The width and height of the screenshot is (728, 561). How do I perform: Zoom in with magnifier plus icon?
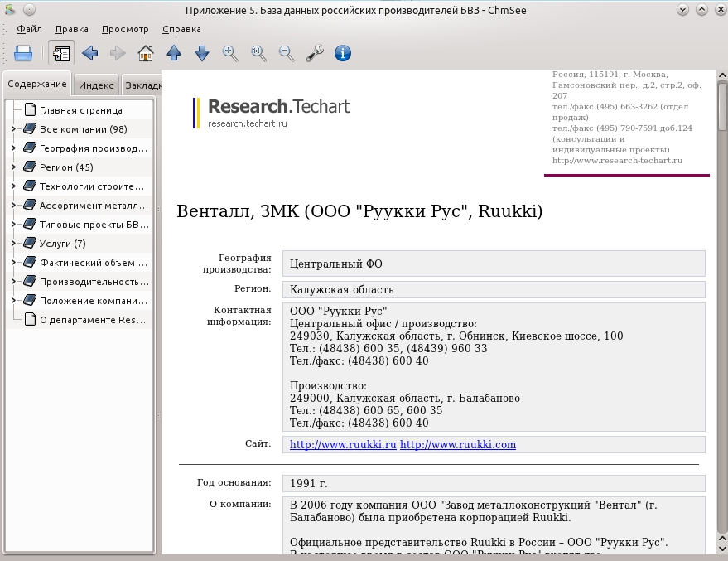230,53
